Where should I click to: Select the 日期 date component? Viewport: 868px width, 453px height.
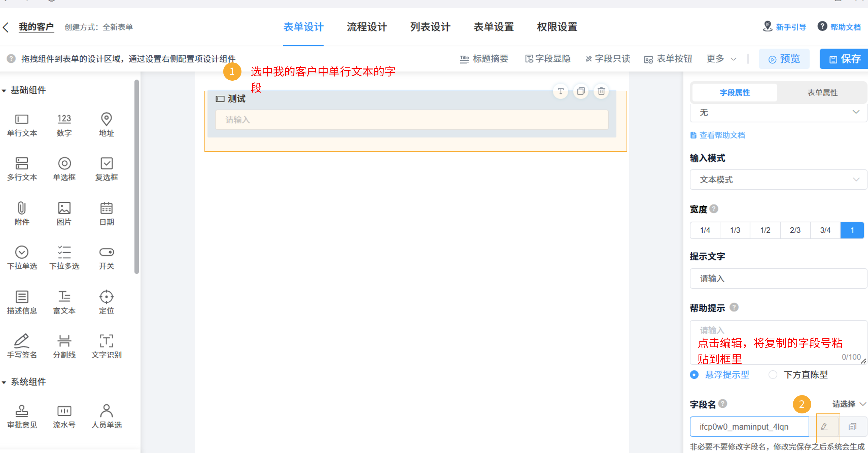point(107,214)
